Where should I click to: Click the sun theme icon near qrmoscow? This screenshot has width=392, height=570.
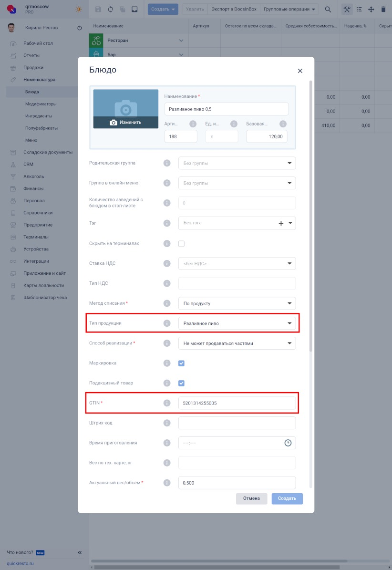(79, 10)
